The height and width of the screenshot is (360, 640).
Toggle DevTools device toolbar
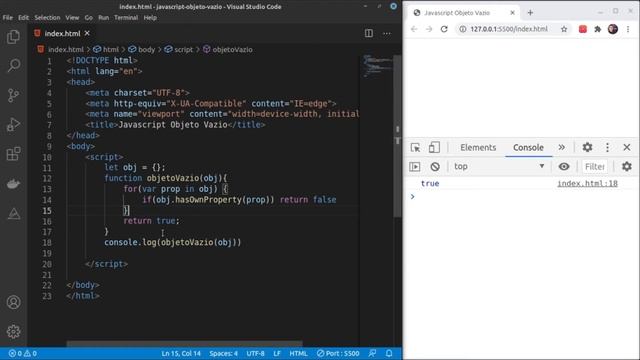434,147
